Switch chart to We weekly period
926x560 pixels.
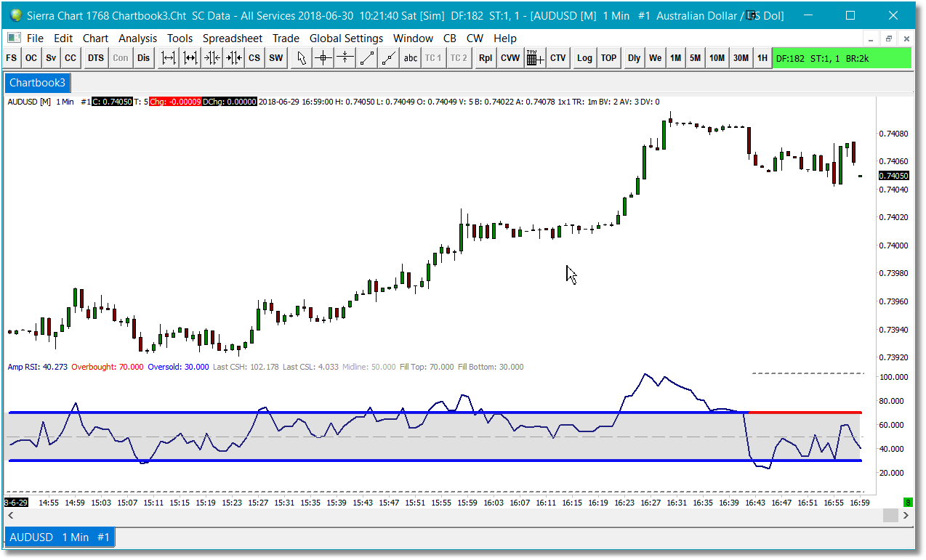click(x=656, y=58)
